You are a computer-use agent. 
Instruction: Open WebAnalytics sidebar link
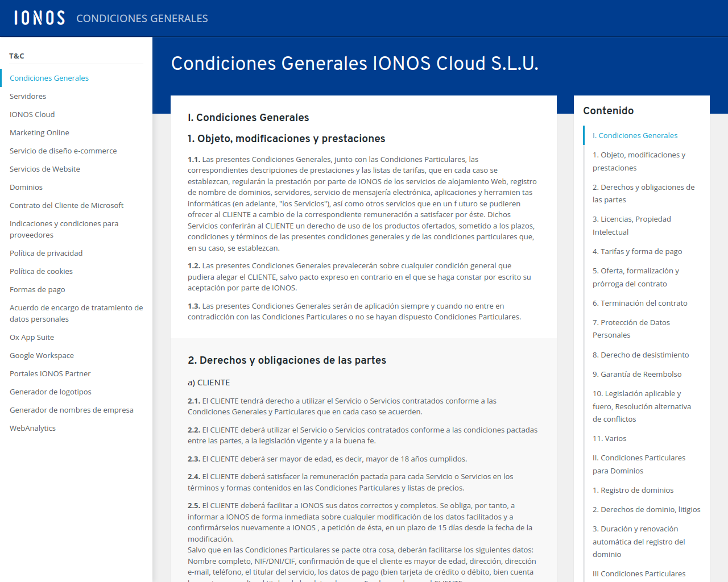(x=32, y=428)
